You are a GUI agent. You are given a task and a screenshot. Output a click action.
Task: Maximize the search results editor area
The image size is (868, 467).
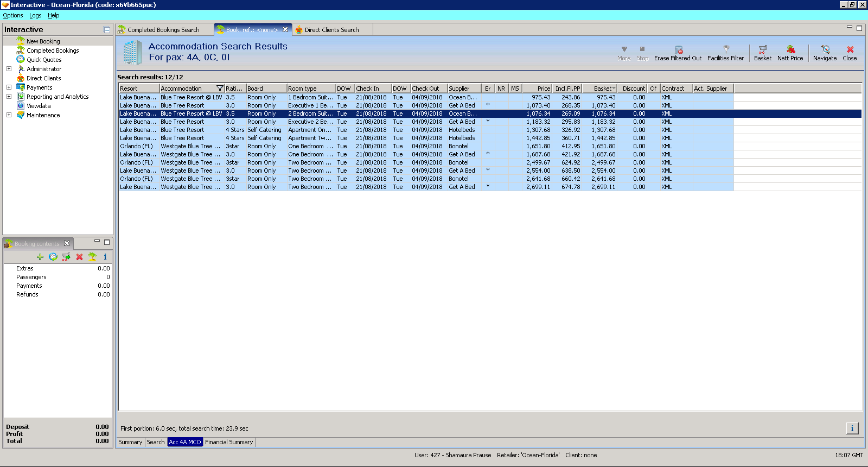pos(859,28)
